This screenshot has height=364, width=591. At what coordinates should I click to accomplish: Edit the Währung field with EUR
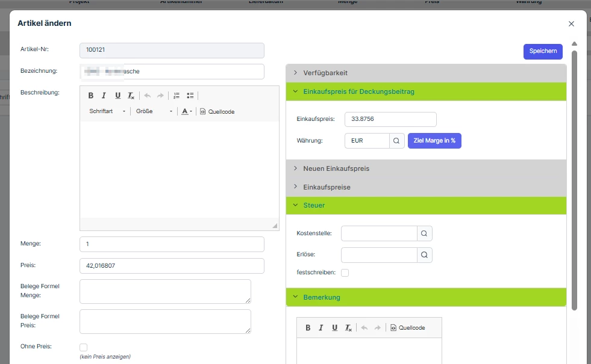click(x=367, y=141)
